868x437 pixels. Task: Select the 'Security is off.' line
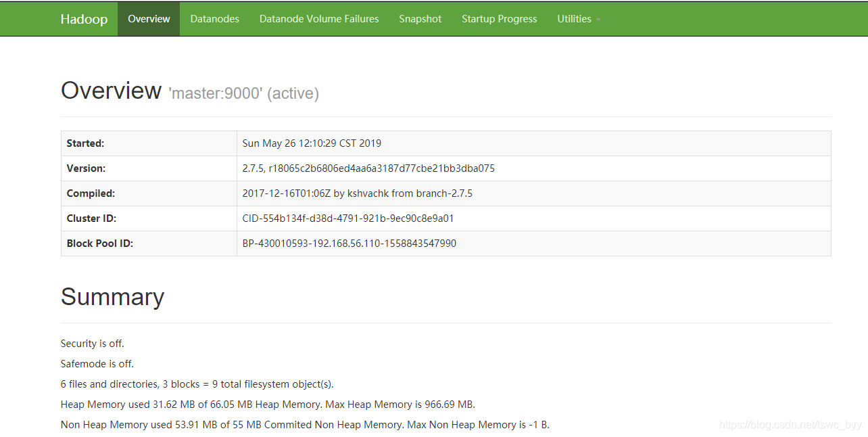pyautogui.click(x=93, y=344)
